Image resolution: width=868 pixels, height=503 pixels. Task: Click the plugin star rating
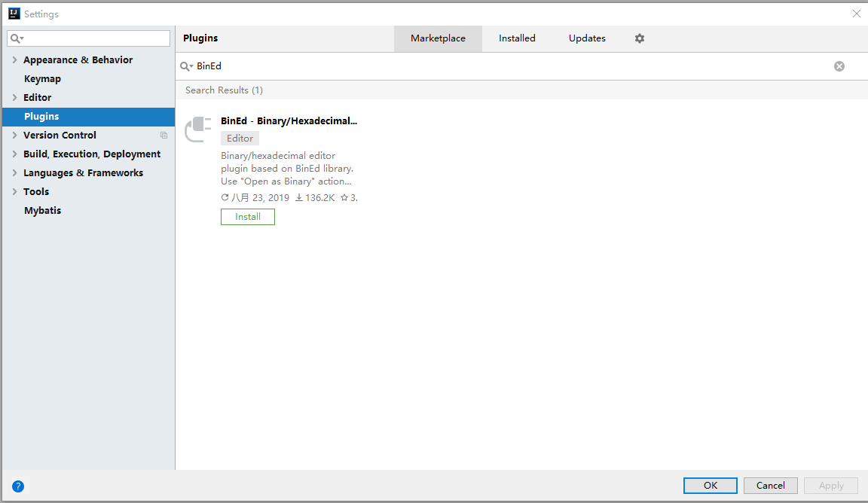[349, 197]
